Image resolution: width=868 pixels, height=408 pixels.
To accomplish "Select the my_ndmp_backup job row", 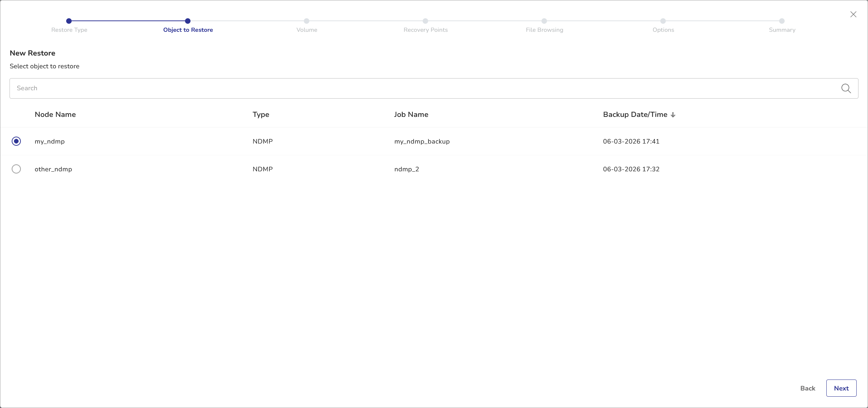I will pyautogui.click(x=422, y=141).
